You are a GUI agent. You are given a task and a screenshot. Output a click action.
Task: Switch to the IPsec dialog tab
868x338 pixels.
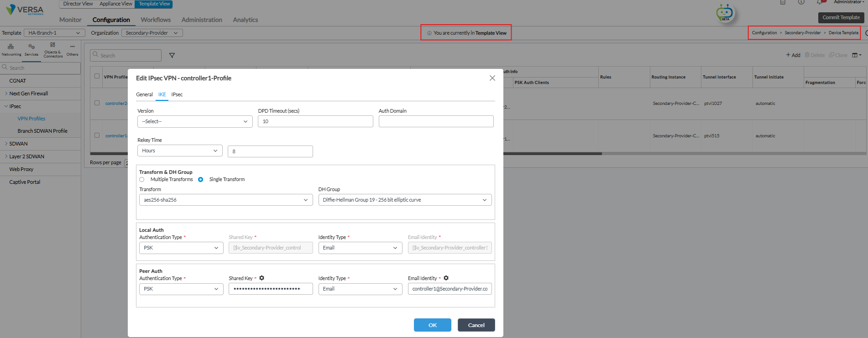(x=177, y=94)
